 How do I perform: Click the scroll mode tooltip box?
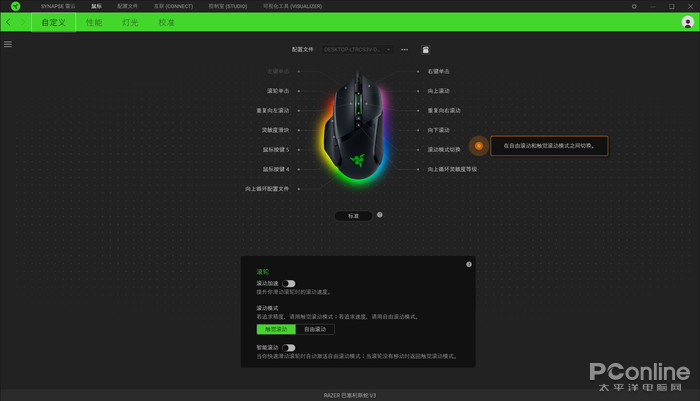[549, 146]
